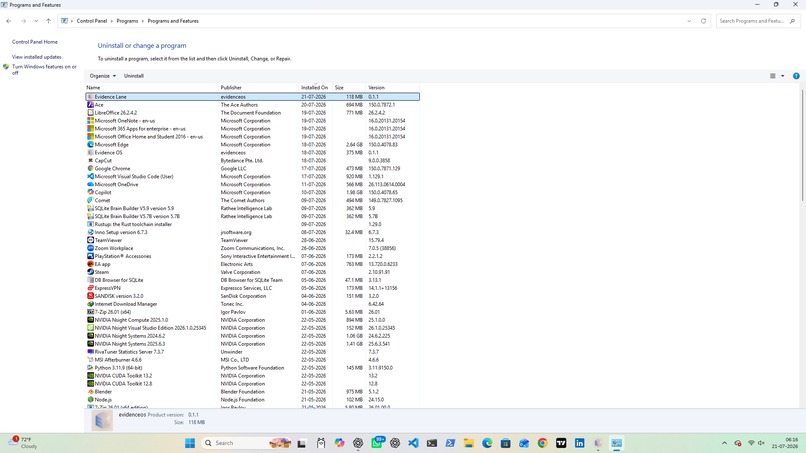Sort the list by Installed On column
This screenshot has width=806, height=453.
316,87
